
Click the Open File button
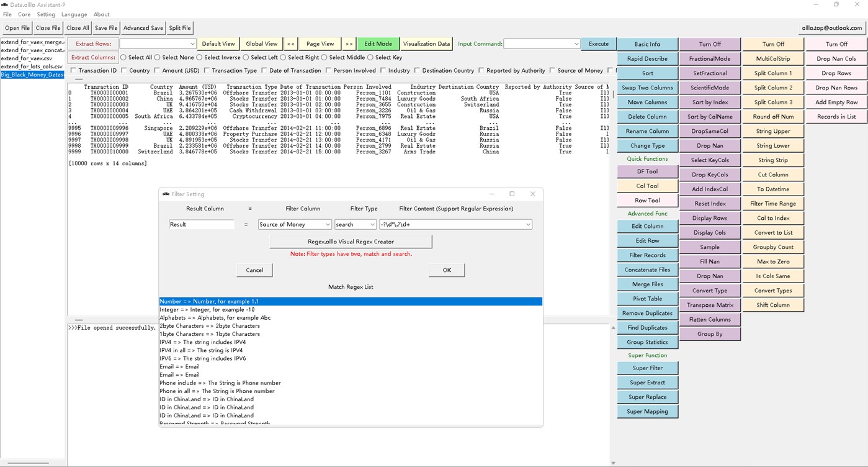16,27
